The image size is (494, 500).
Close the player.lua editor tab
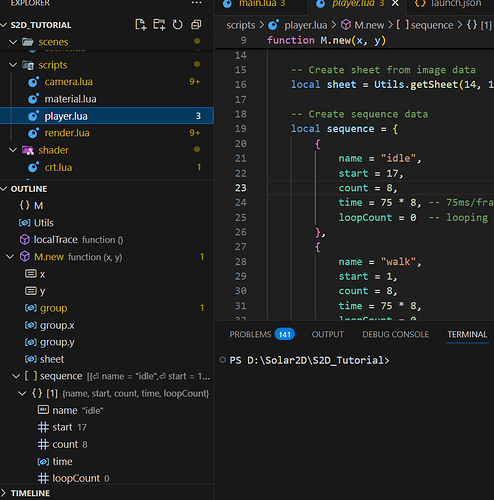click(x=395, y=3)
